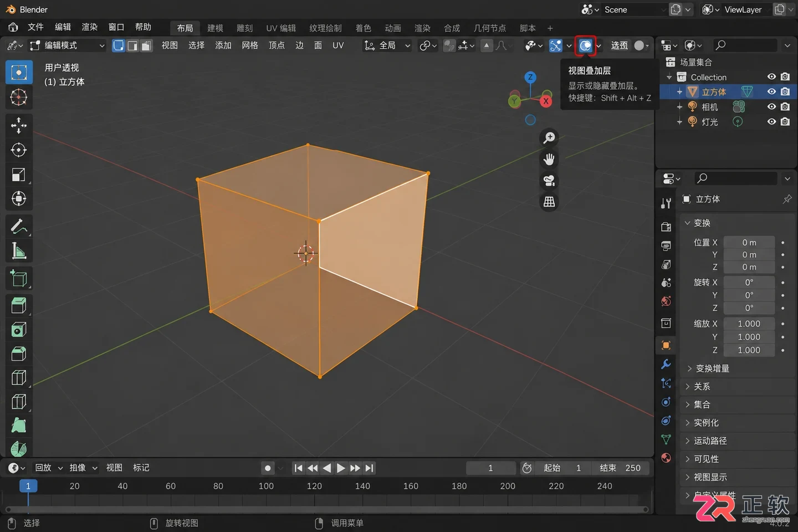
Task: Expand the 运动路径 panel
Action: click(737, 441)
